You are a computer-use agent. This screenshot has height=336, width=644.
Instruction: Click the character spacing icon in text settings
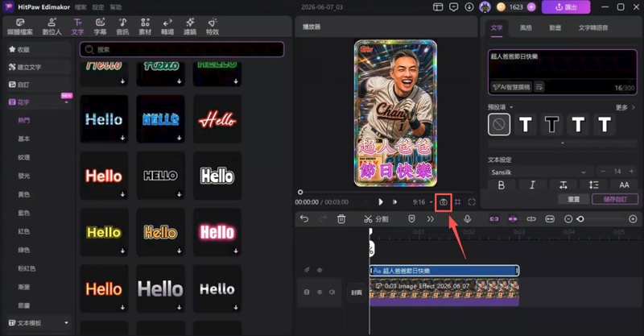[563, 185]
